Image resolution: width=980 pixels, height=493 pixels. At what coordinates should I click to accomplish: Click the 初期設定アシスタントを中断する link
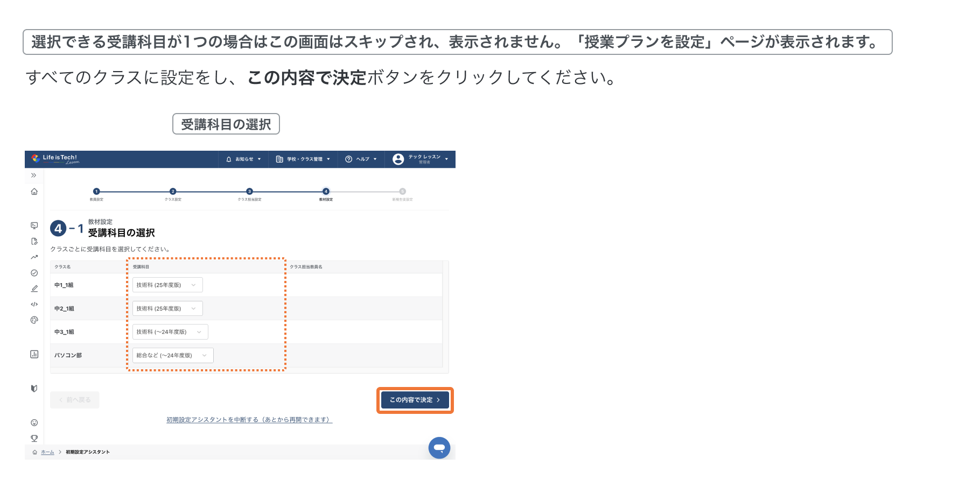pyautogui.click(x=249, y=420)
